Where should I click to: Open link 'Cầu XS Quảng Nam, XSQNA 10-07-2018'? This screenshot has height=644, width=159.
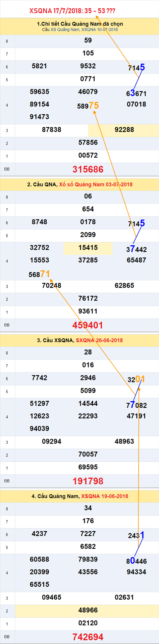click(80, 29)
